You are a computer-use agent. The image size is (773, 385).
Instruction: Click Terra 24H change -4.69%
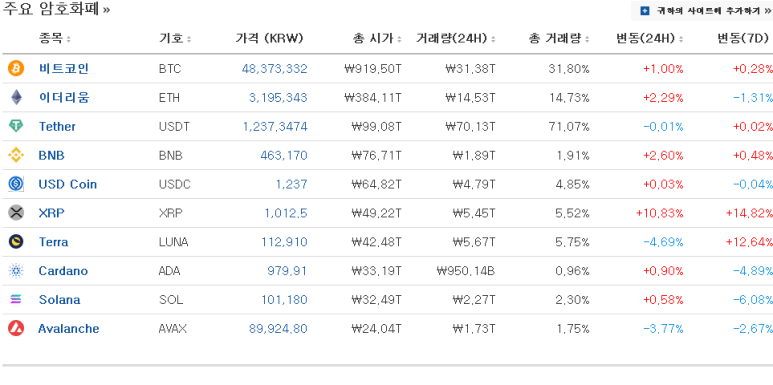[x=664, y=242]
